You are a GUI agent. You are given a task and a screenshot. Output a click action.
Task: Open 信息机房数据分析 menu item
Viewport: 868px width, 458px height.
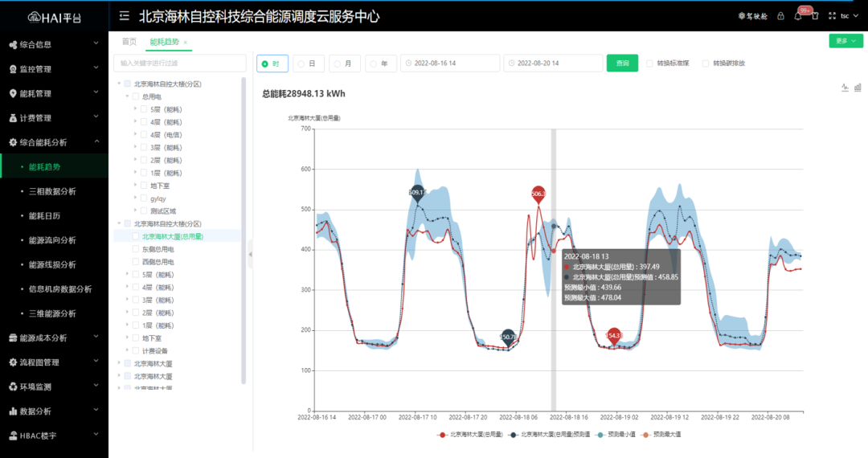(60, 288)
